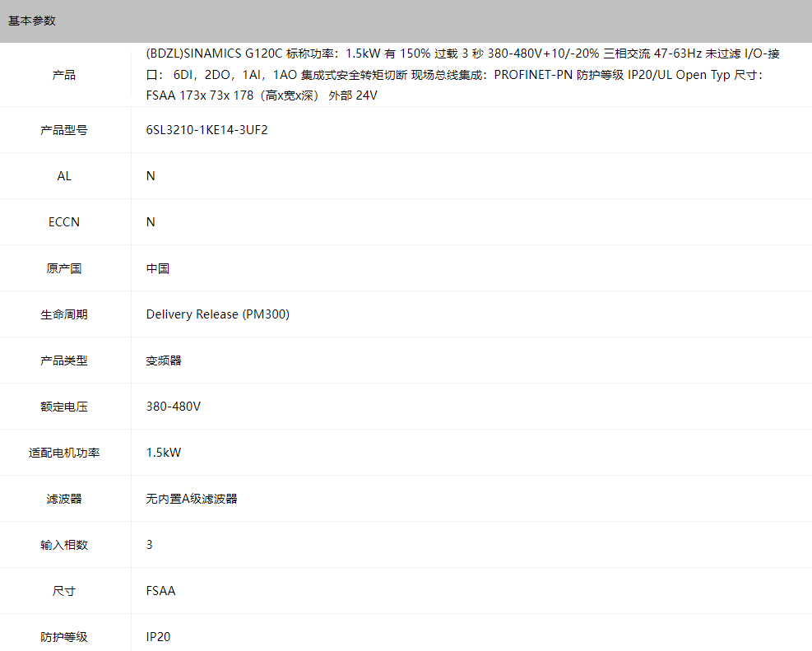Click the 中国 country value
This screenshot has height=651, width=812.
click(158, 268)
